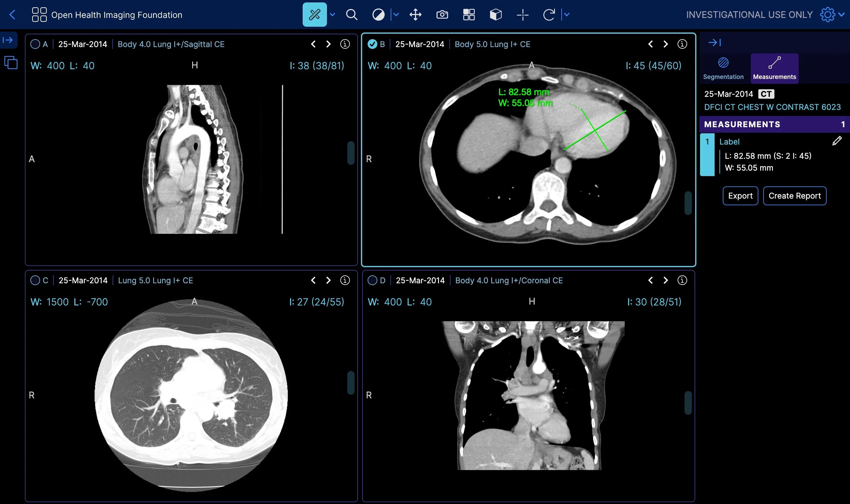The image size is (850, 504).
Task: Select the bidirectional measurement tool
Action: (314, 15)
